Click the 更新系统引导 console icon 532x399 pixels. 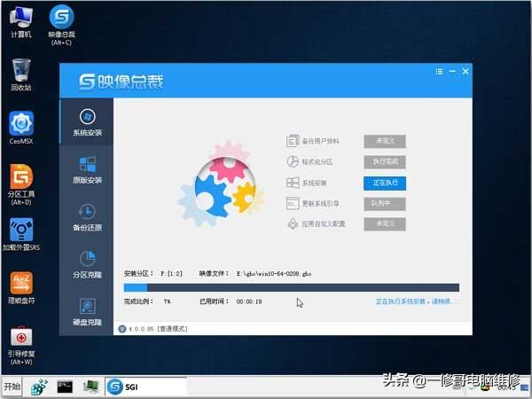(293, 204)
